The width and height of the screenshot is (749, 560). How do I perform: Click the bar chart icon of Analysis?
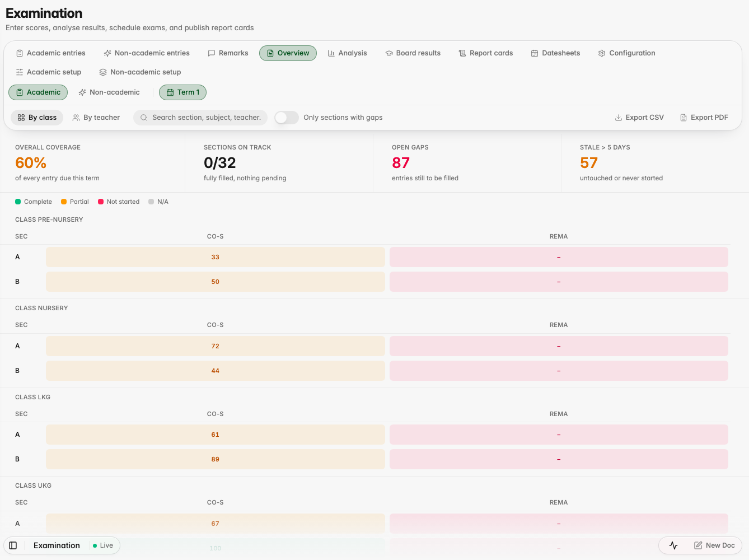pos(331,53)
